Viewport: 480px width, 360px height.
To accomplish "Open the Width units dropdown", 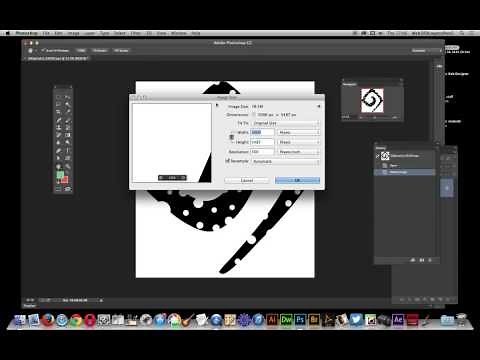I will (x=298, y=132).
